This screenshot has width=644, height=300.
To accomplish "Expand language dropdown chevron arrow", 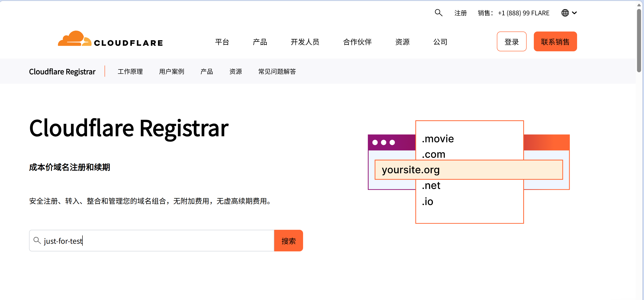I will pos(575,13).
